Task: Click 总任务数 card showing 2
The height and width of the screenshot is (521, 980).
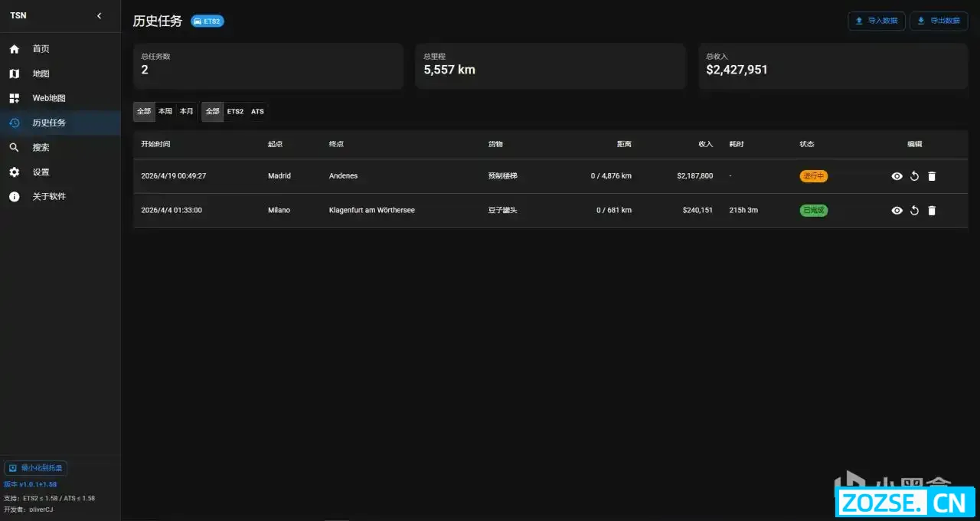Action: [268, 66]
